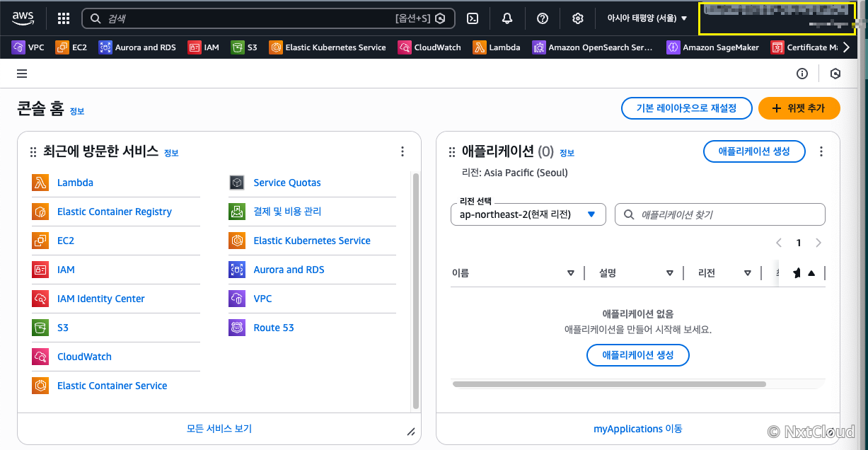Click the S3 icon in favorites bar
This screenshot has height=450, width=868.
coord(237,47)
